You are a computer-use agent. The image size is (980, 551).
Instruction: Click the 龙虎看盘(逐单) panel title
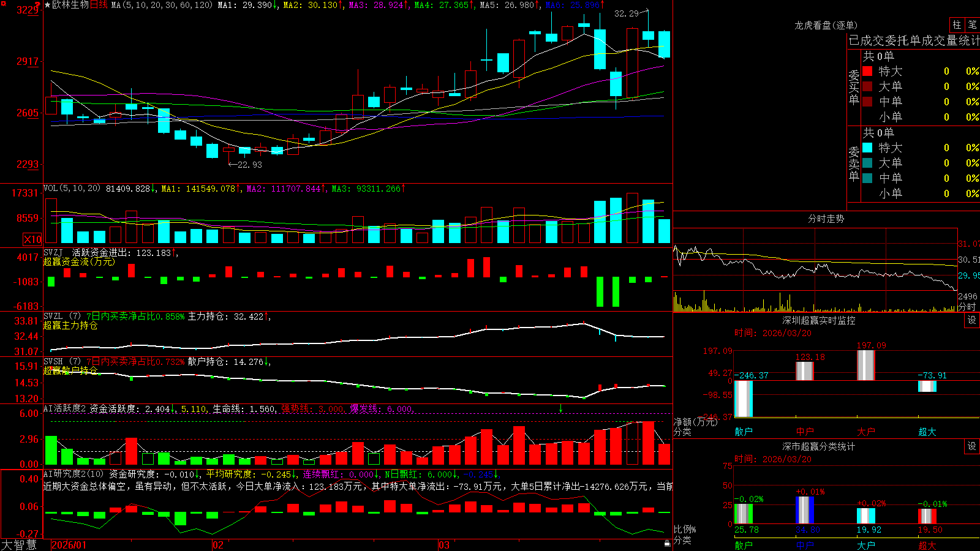[826, 25]
